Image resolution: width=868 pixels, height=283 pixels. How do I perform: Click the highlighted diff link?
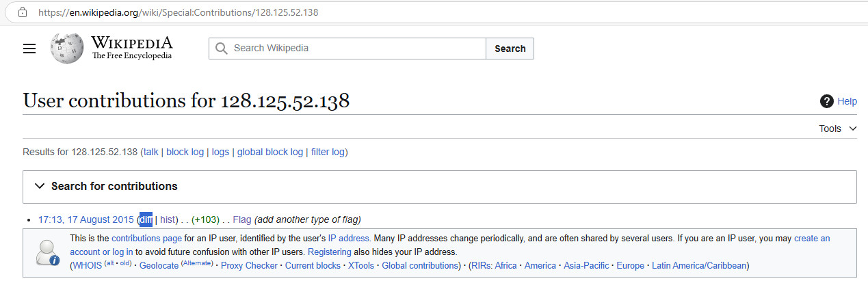tap(146, 219)
